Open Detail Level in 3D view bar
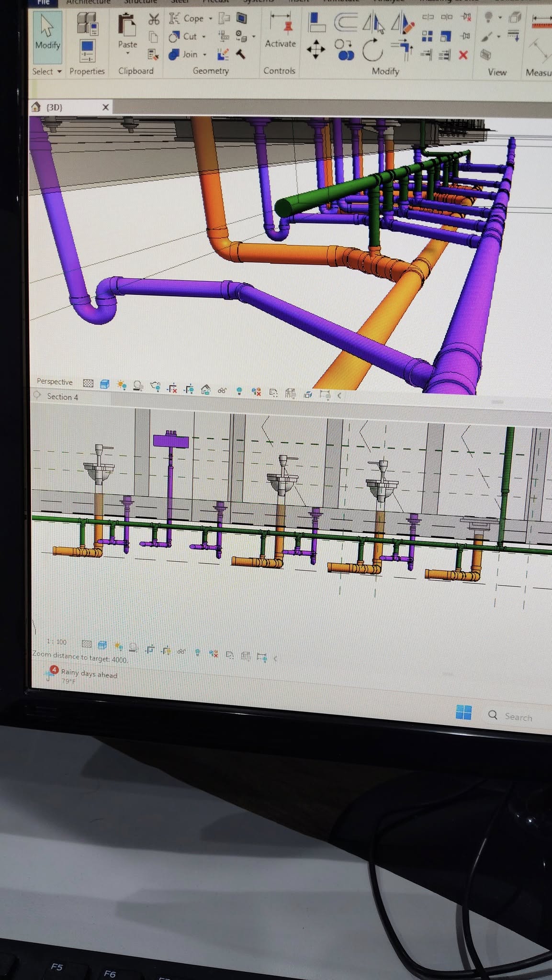This screenshot has height=980, width=552. tap(88, 383)
